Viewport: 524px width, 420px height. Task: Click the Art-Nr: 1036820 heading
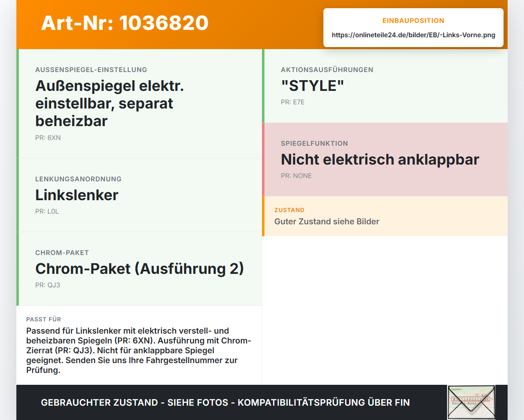(x=125, y=23)
